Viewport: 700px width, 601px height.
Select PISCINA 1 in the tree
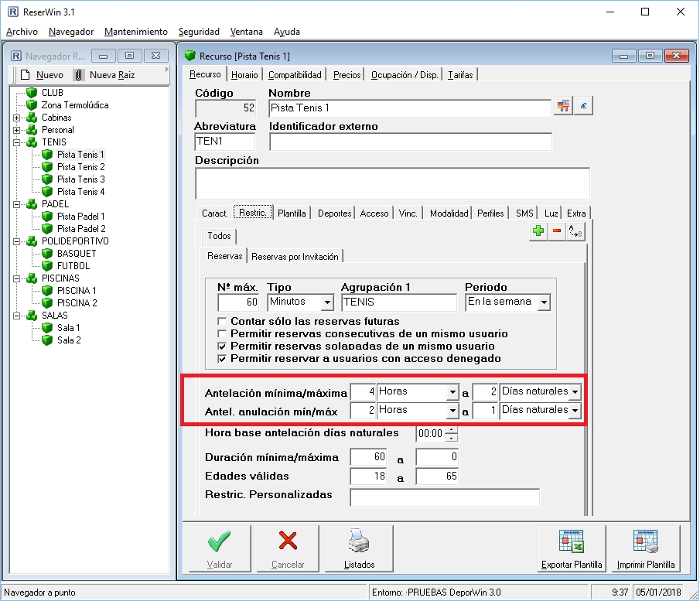[77, 290]
